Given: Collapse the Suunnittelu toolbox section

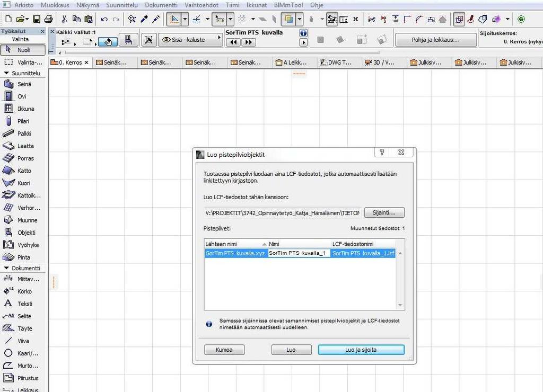Looking at the screenshot, I should click(x=6, y=73).
